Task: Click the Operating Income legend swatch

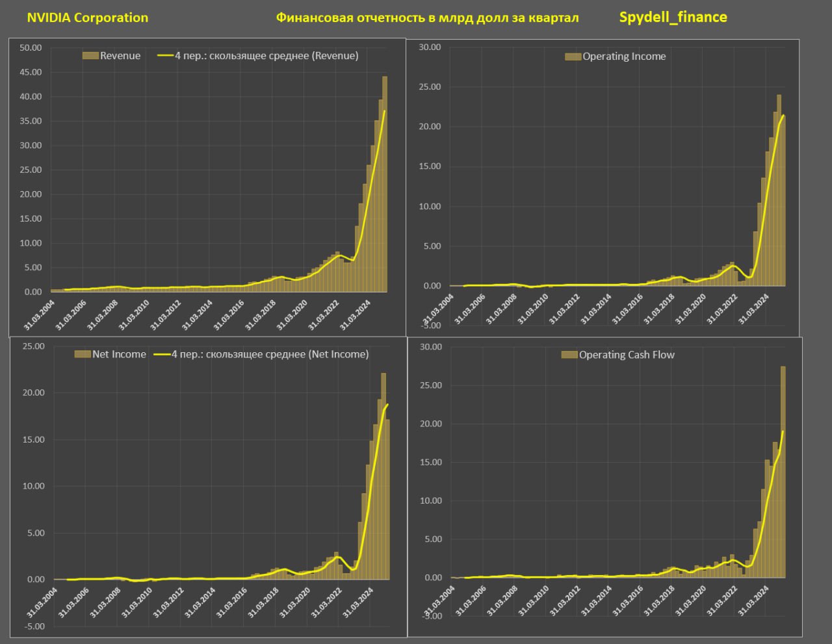Action: pyautogui.click(x=573, y=57)
